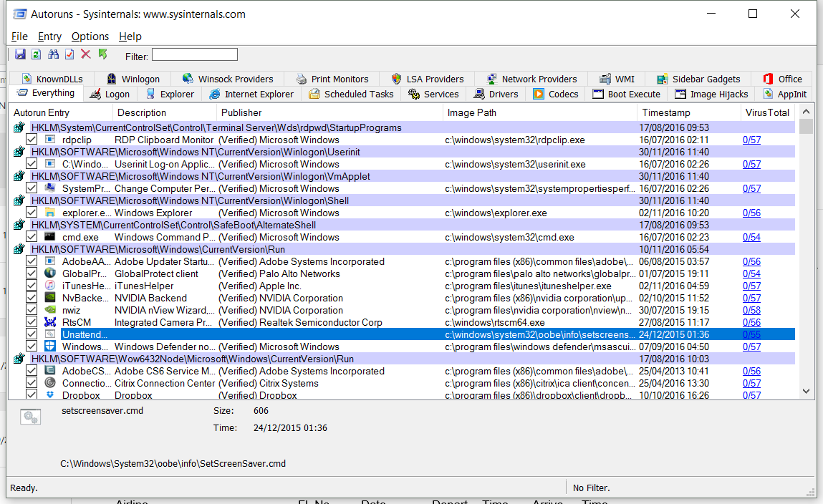Image resolution: width=823 pixels, height=504 pixels.
Task: Open VirusTotal 0/57 link for rdpclip
Action: [751, 140]
